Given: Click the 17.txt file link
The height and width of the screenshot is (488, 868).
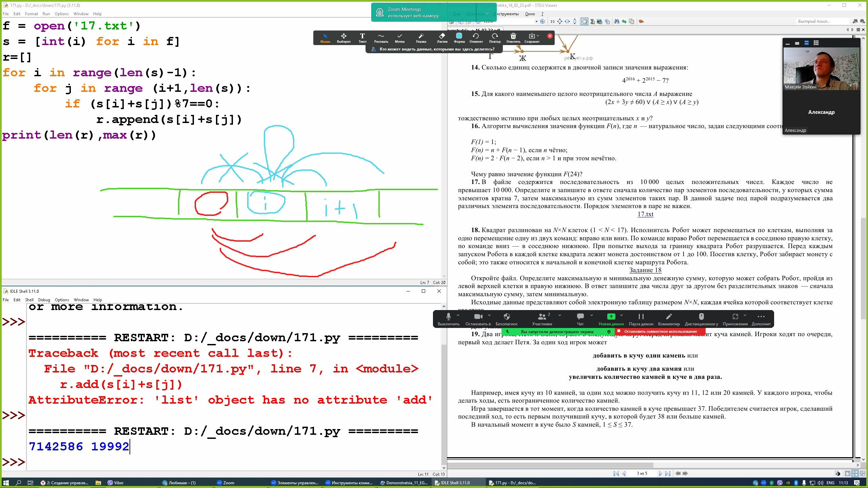Looking at the screenshot, I should [x=645, y=214].
